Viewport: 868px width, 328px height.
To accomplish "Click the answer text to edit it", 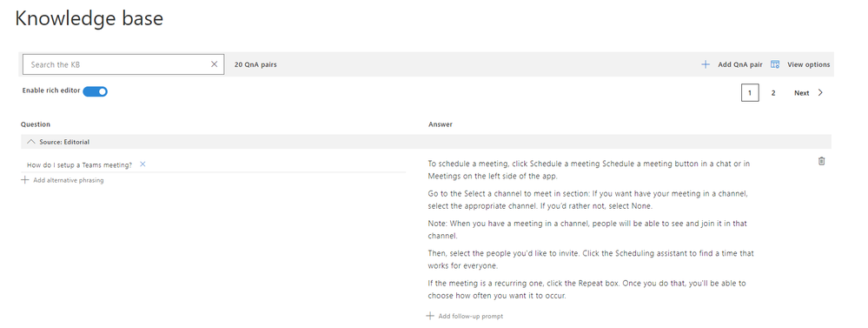I will point(591,230).
